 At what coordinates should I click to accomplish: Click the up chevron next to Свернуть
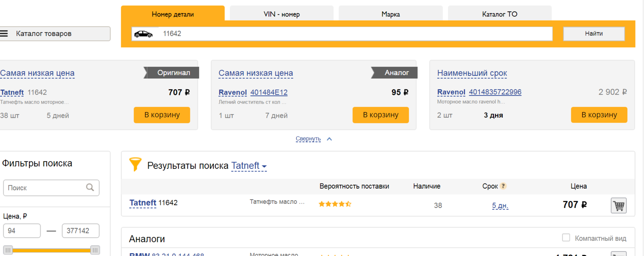329,139
